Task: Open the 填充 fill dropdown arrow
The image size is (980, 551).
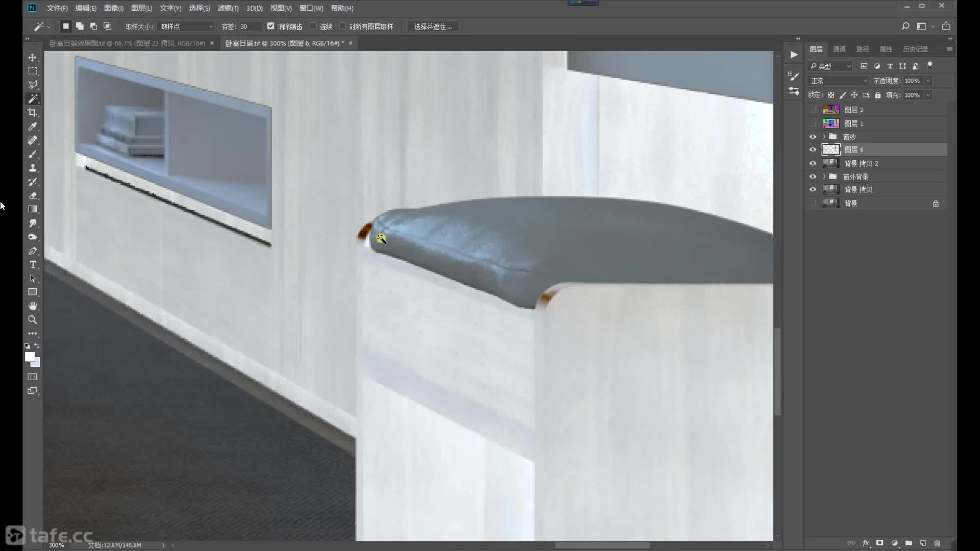Action: (x=928, y=95)
